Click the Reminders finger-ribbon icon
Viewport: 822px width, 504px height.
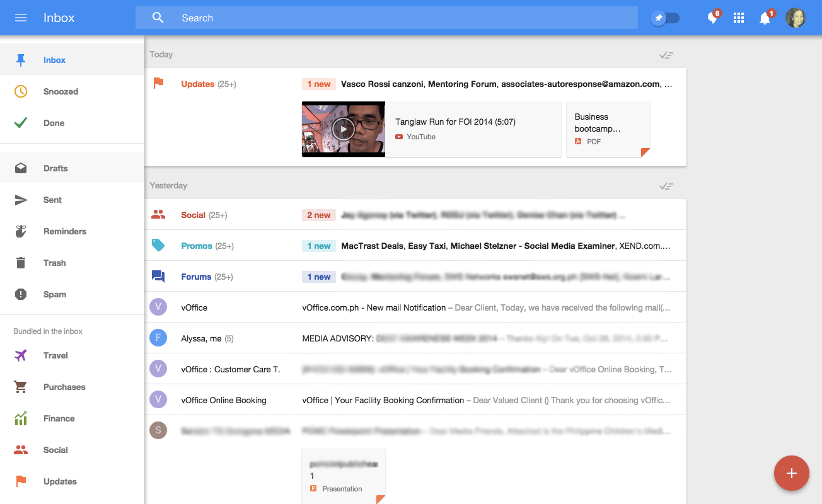click(x=21, y=231)
